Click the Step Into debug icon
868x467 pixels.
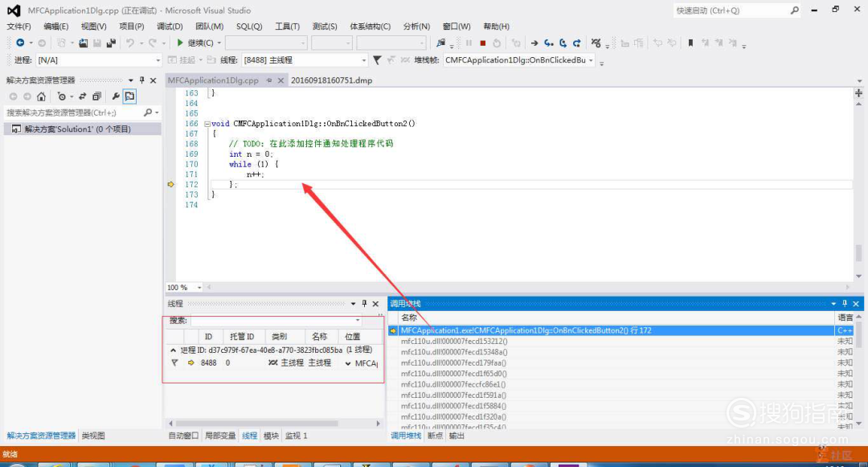point(549,43)
